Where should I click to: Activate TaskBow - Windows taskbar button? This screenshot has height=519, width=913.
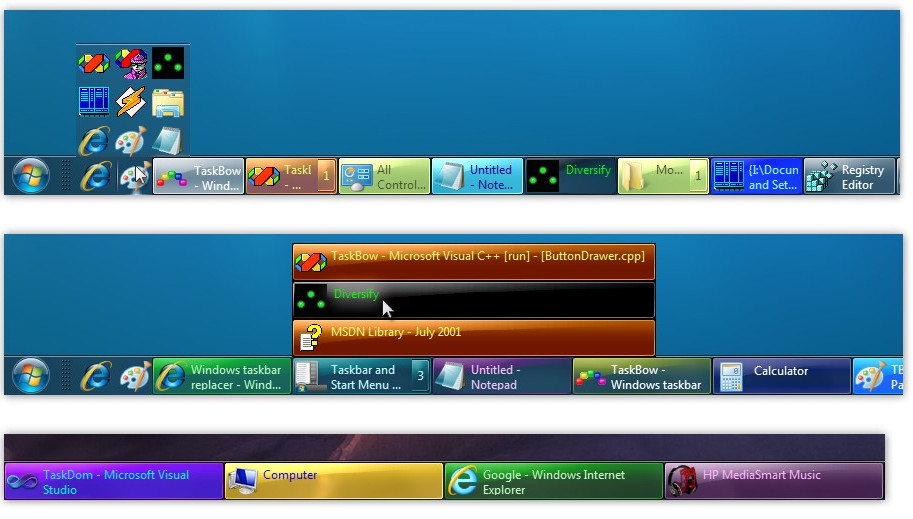(x=642, y=376)
